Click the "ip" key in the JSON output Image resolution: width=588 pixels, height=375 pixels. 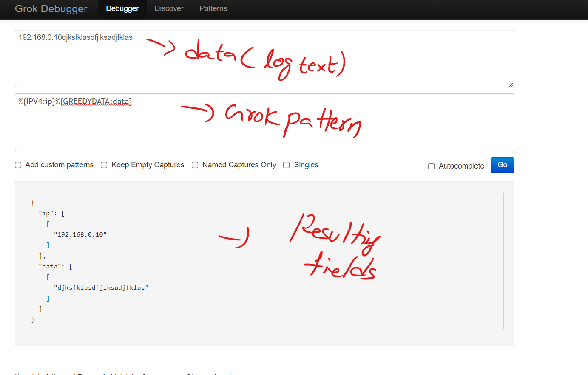(46, 213)
